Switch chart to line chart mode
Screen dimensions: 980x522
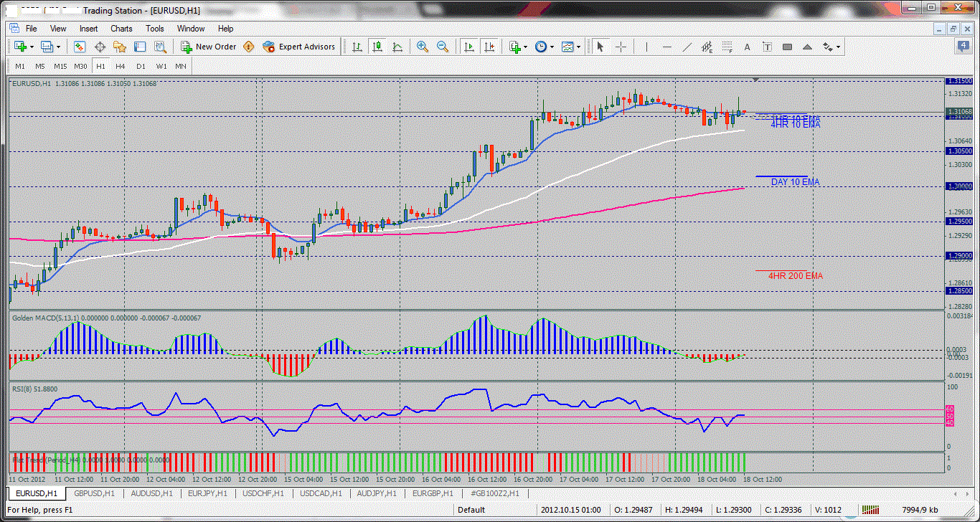pyautogui.click(x=397, y=47)
